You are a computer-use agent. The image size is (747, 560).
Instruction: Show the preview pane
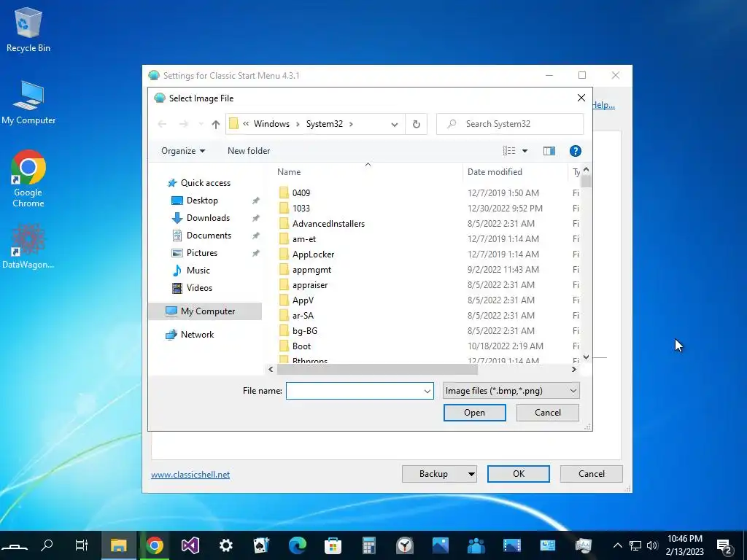549,151
